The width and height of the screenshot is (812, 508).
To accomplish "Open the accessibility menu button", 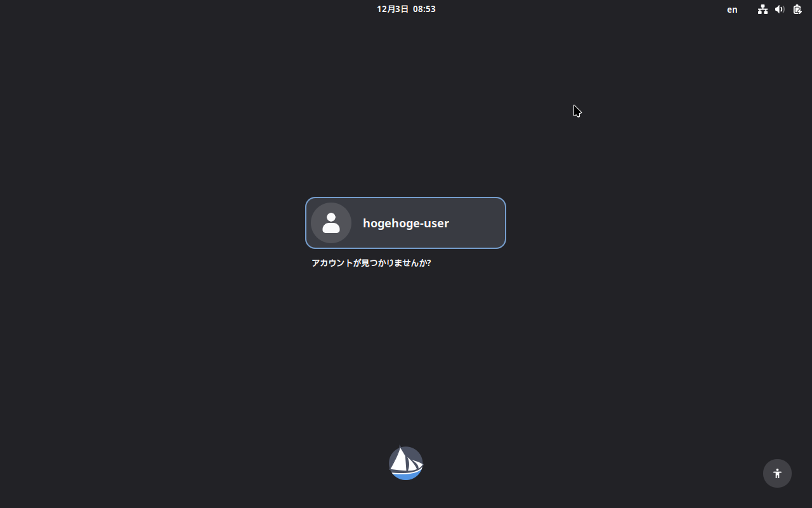I will click(x=777, y=473).
